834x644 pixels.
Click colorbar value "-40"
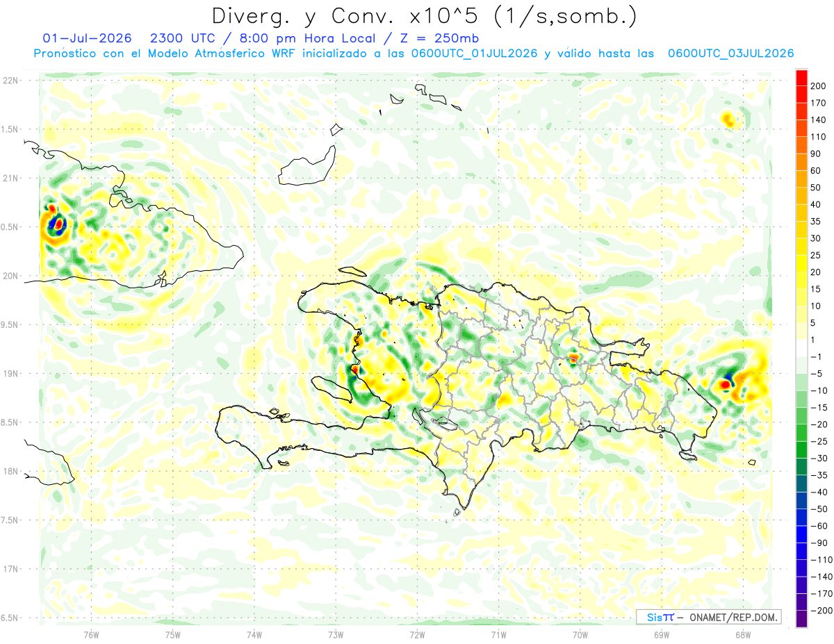(818, 492)
